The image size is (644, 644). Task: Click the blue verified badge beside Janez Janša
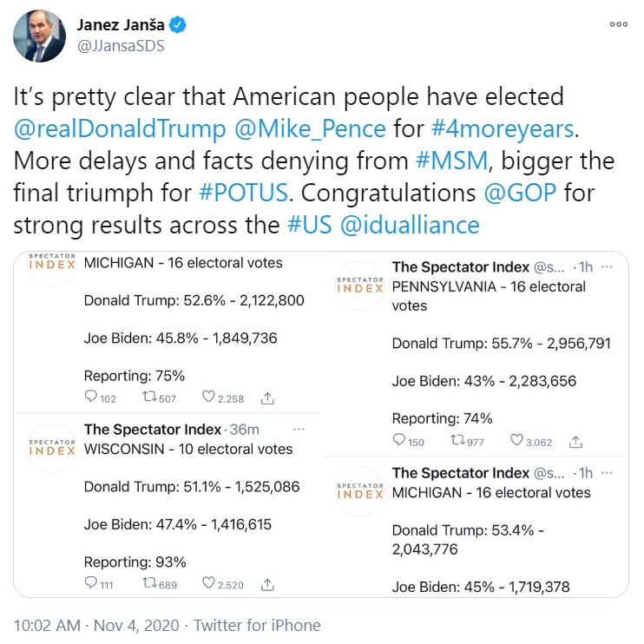(x=179, y=26)
